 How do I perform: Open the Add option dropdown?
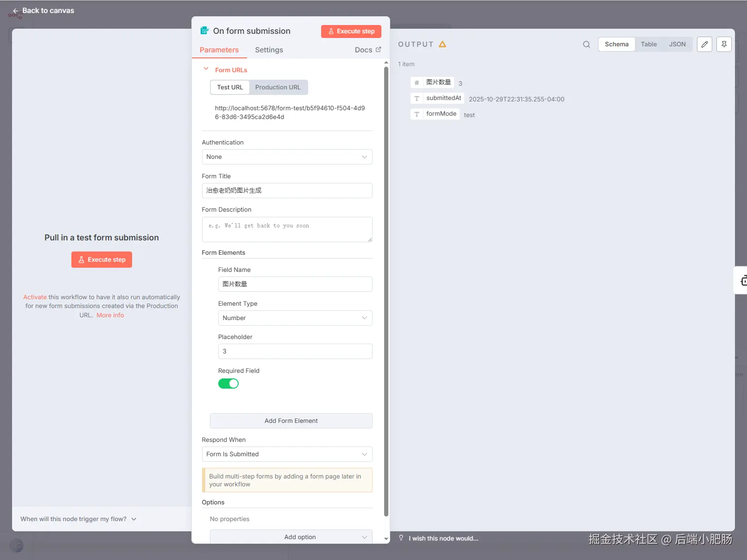tap(291, 536)
